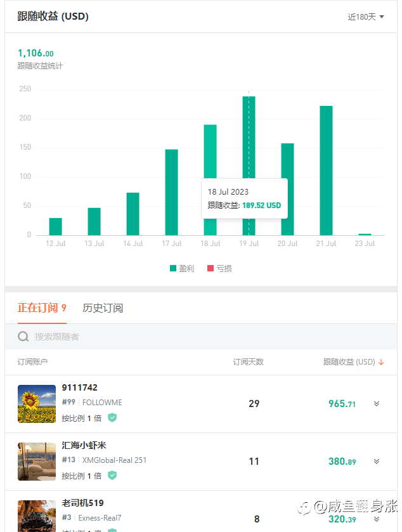Click the 跟随收益 (USD) panel title
Viewport: 402px width, 532px height.
(53, 16)
